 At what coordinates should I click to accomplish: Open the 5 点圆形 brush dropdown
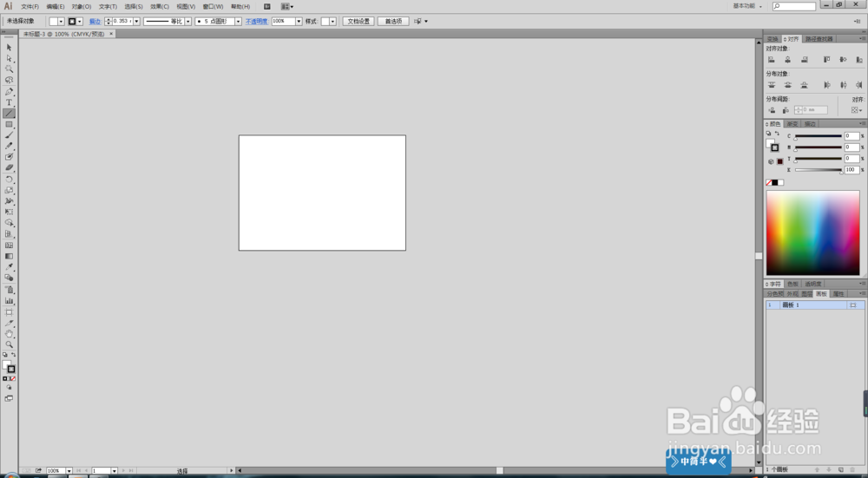(x=239, y=22)
